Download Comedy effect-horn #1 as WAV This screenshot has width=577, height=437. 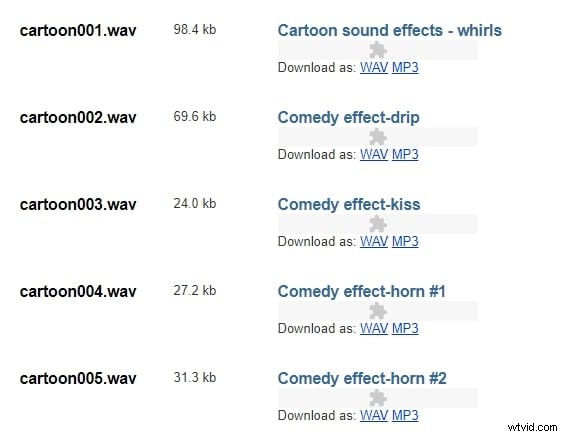374,328
